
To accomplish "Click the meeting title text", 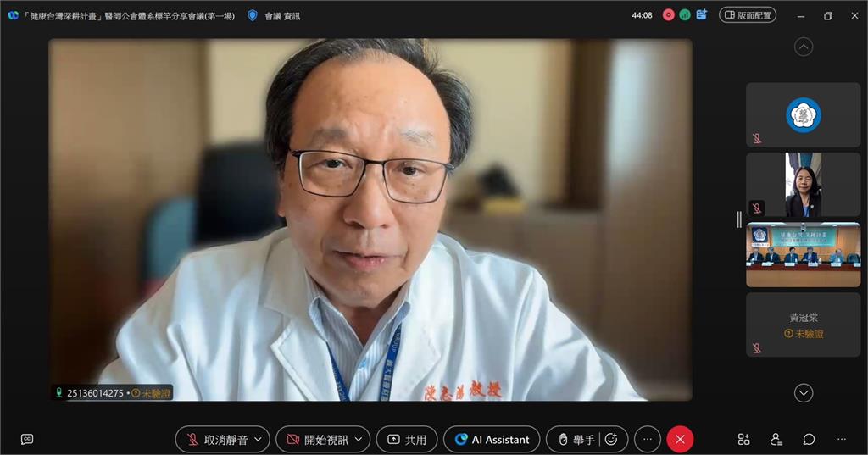I will coord(129,16).
